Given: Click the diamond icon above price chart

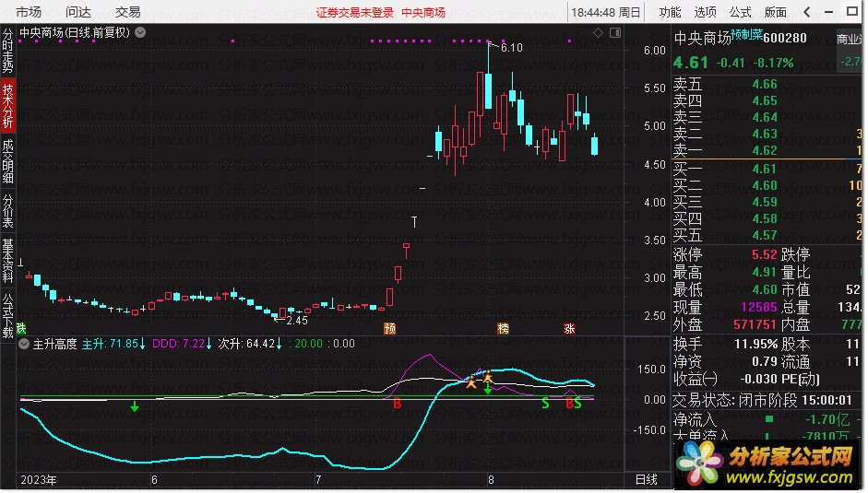Looking at the screenshot, I should pyautogui.click(x=598, y=33).
